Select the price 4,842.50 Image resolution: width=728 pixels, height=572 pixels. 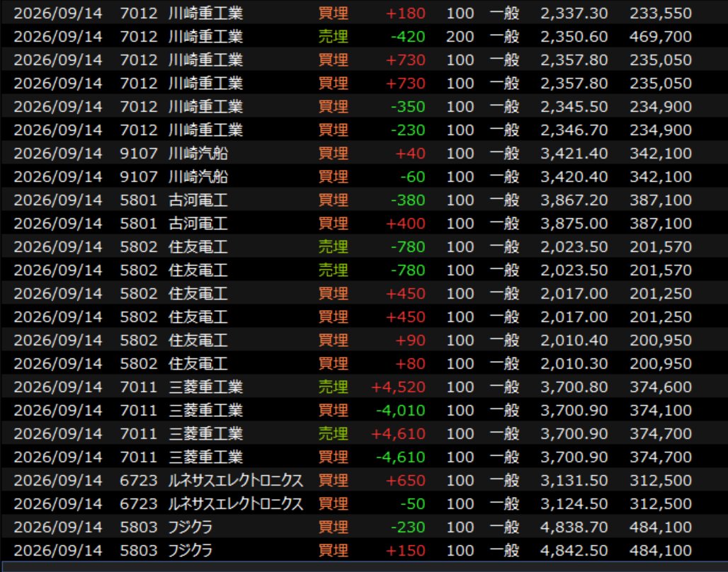point(574,550)
